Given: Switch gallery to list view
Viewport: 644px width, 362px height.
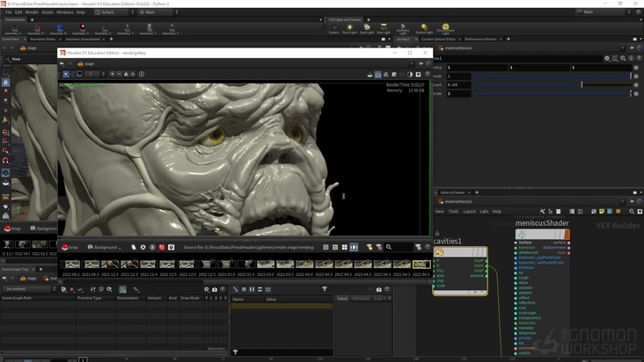Looking at the screenshot, I should [x=335, y=247].
